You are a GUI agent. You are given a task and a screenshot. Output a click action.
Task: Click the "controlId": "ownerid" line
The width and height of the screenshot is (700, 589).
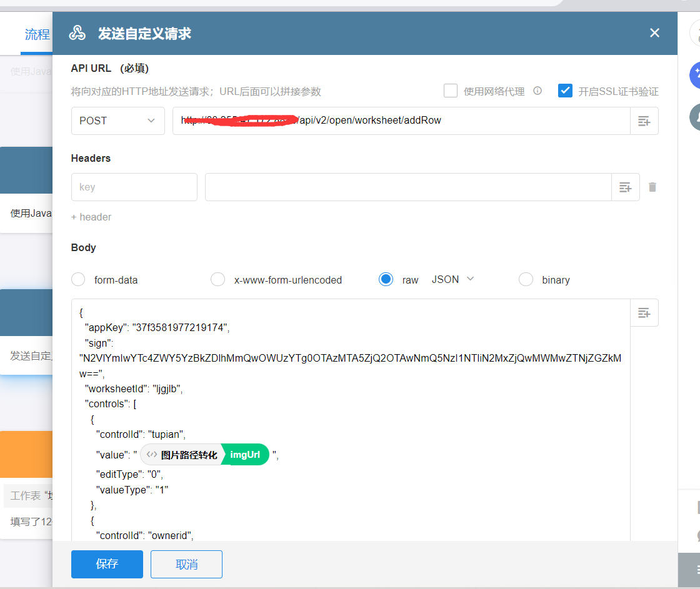pyautogui.click(x=144, y=535)
